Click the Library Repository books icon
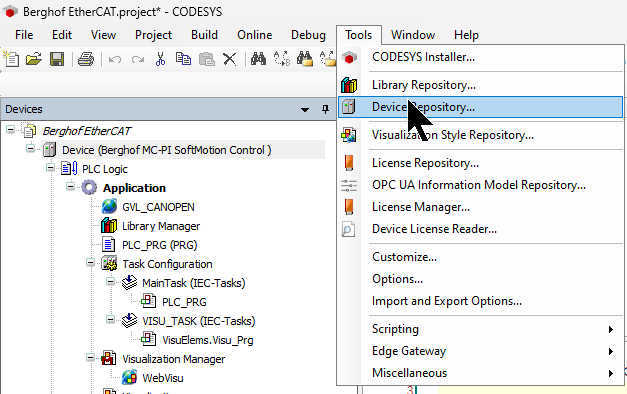 point(349,85)
